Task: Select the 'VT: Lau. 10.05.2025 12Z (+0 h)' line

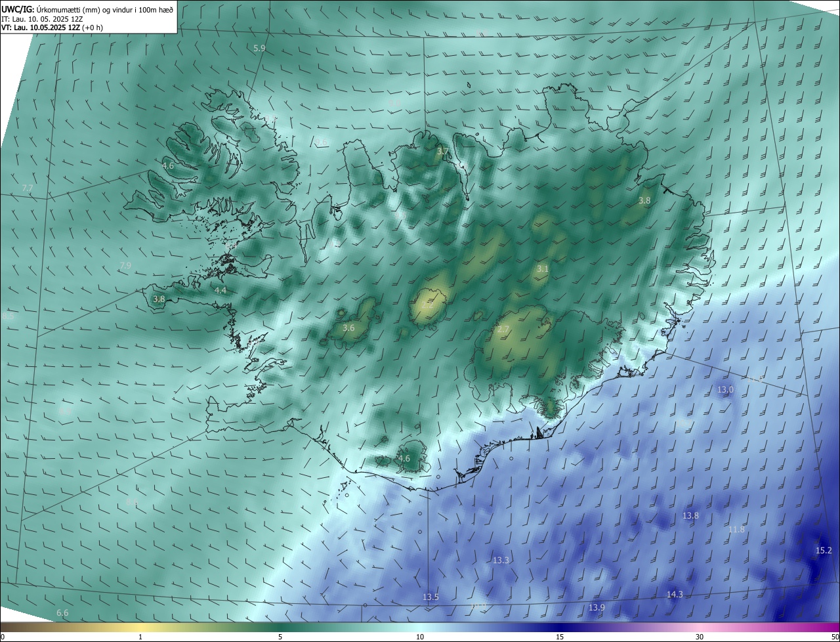Action: 52,28
